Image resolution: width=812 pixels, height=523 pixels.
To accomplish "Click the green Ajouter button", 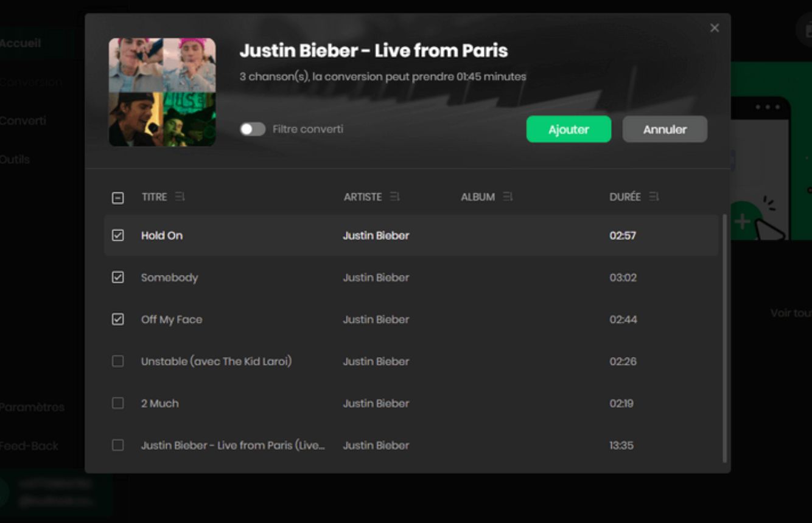I will click(x=569, y=129).
